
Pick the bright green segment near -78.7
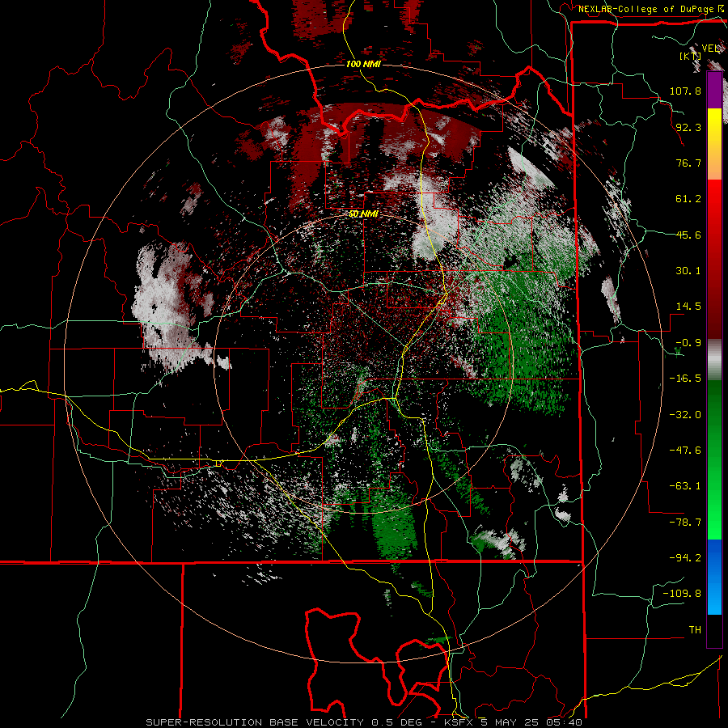(714, 523)
